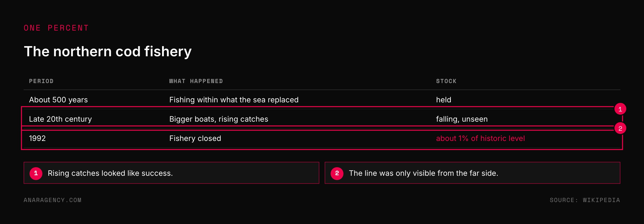Click the STOCK column header
644x224 pixels.
click(x=446, y=81)
